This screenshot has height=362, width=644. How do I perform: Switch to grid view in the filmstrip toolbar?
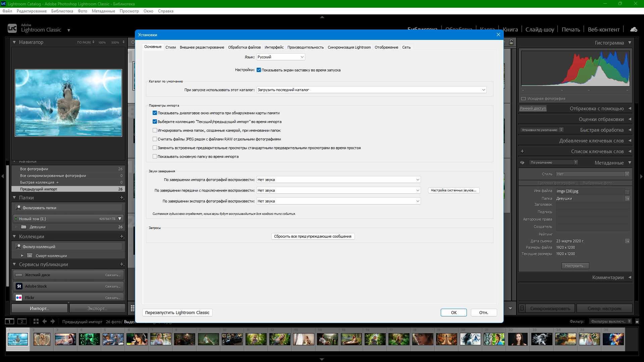(35, 321)
